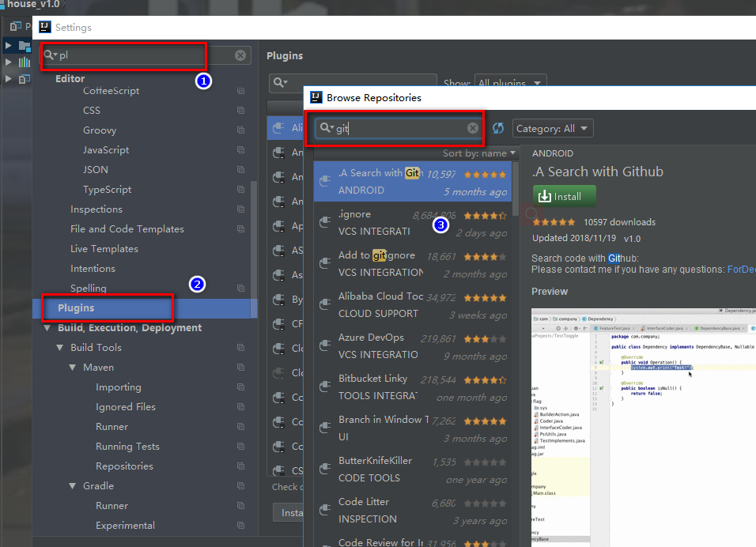This screenshot has height=547, width=756.
Task: Click search magnifier in Plugins filter field
Action: 280,82
